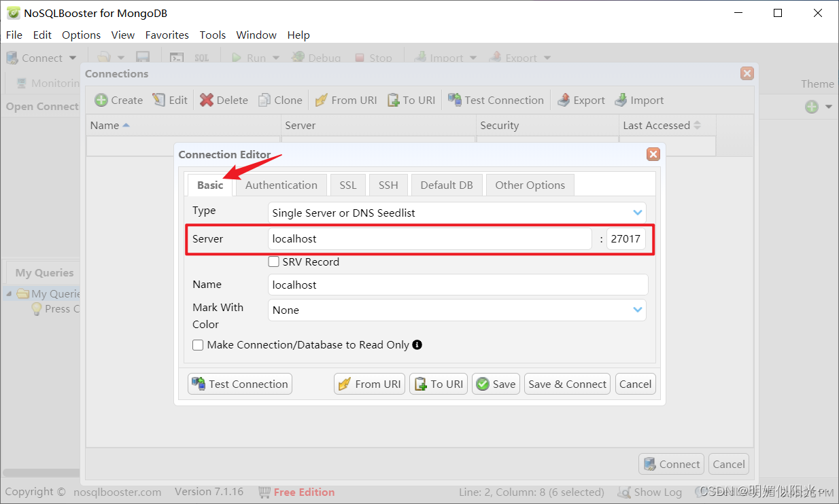The height and width of the screenshot is (504, 839).
Task: Switch to the Other Options tab
Action: pos(530,185)
